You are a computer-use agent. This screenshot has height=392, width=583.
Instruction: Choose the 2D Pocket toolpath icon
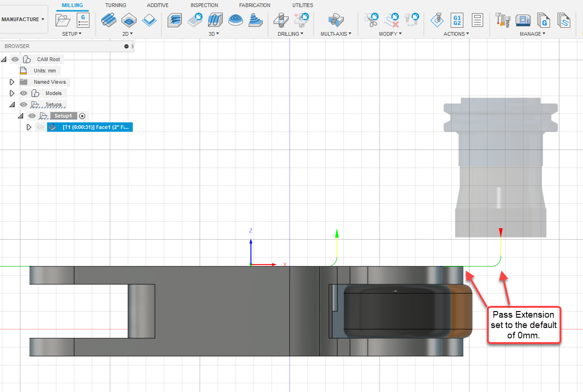[x=129, y=20]
